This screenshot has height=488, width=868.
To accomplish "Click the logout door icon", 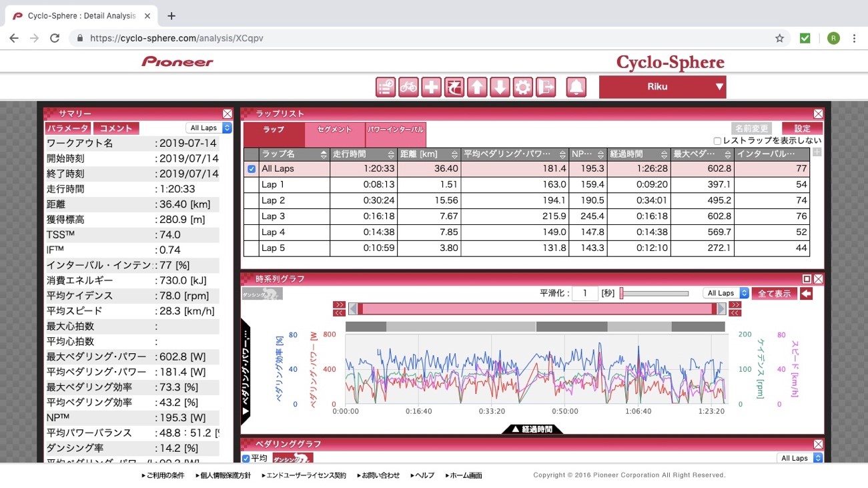I will click(x=545, y=87).
